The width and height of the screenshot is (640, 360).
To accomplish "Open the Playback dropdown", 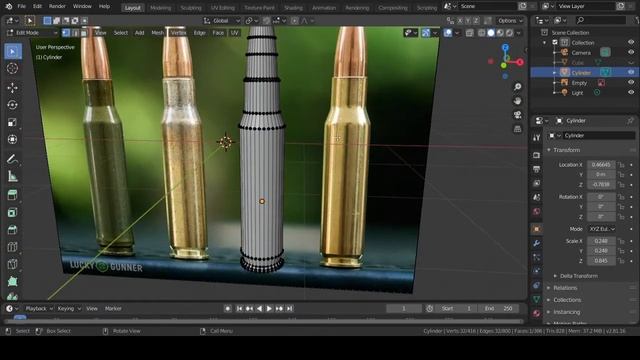I will click(39, 309).
